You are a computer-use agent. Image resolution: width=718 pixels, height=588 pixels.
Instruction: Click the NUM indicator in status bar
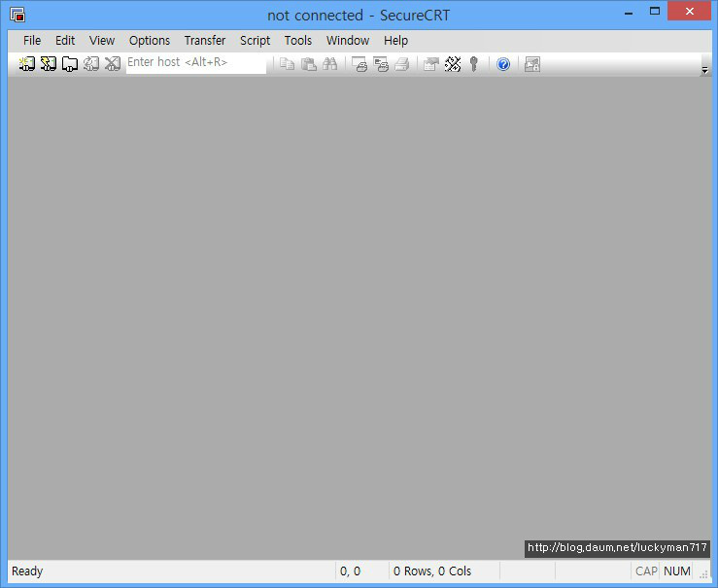677,571
